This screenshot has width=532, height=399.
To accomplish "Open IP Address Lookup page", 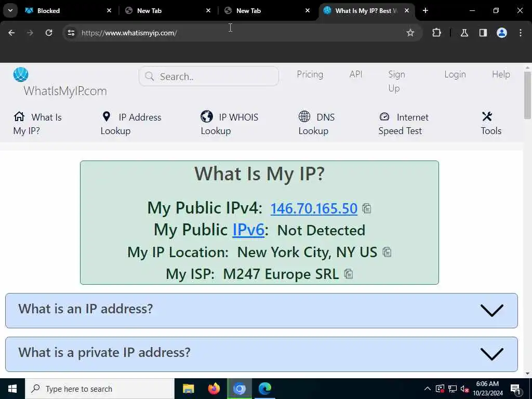I will (131, 124).
